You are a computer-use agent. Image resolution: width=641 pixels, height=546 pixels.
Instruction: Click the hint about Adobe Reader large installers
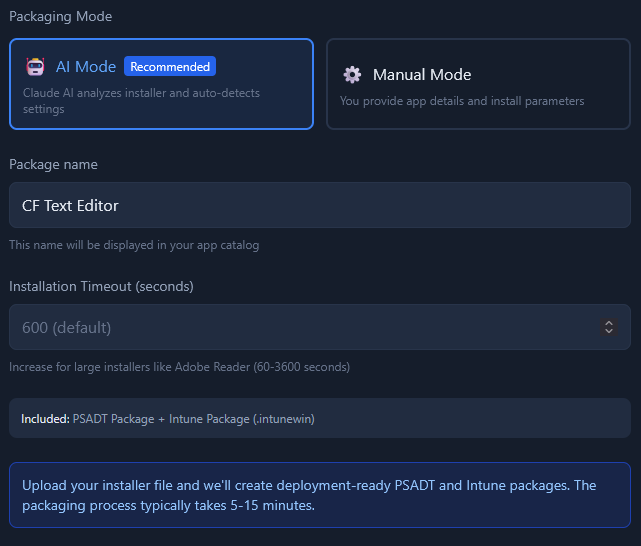(x=179, y=367)
